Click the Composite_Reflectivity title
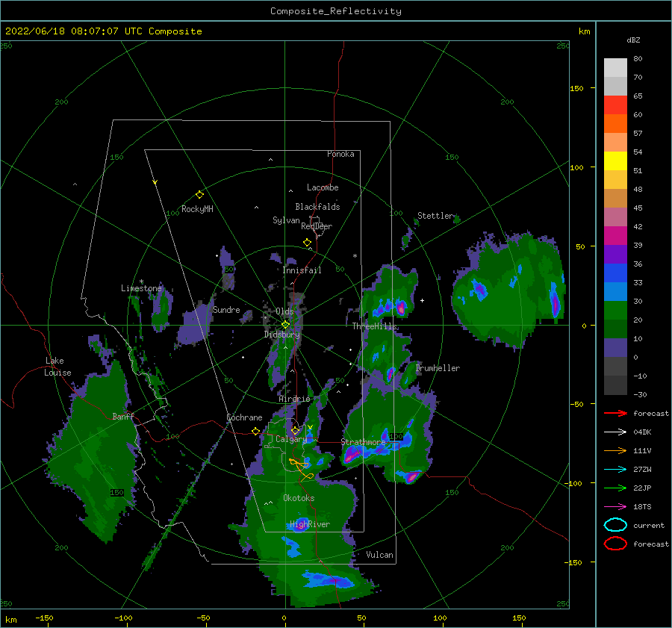 point(336,11)
